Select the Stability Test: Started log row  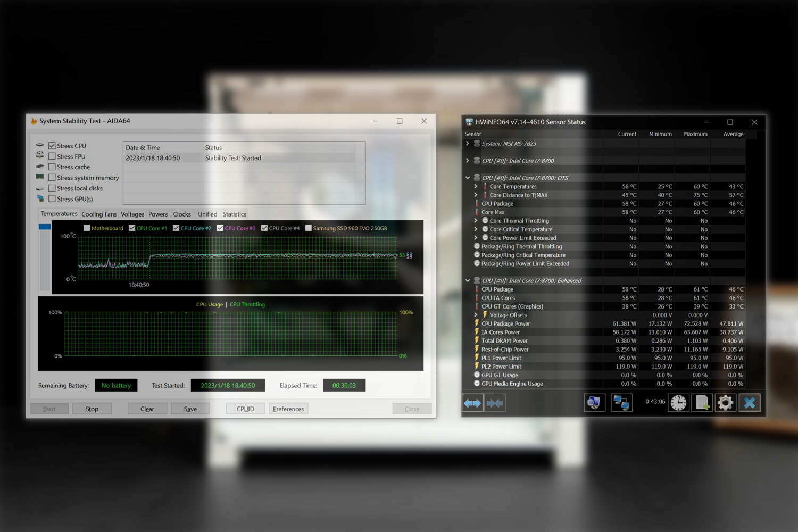pyautogui.click(x=233, y=158)
